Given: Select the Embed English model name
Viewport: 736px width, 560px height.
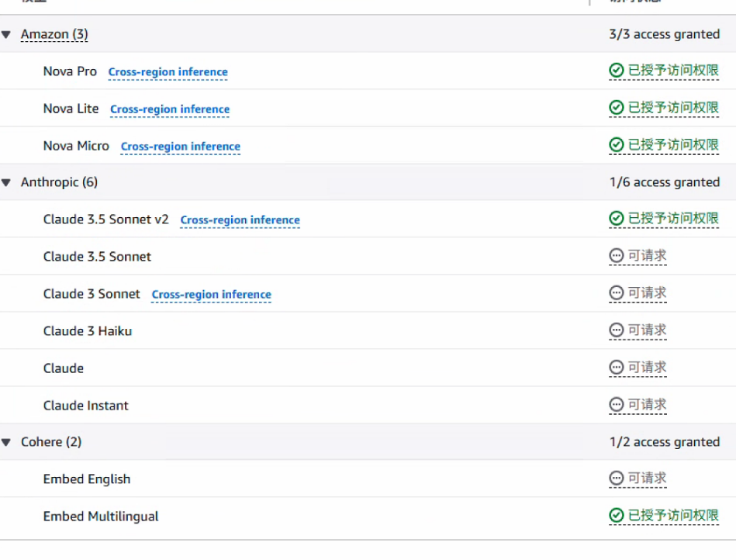Looking at the screenshot, I should pos(87,479).
